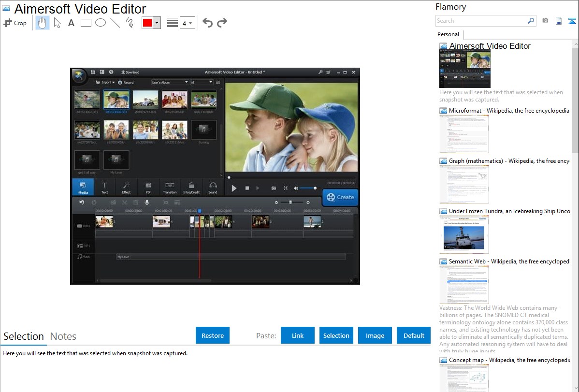The image size is (579, 392).
Task: Click the camera snapshot icon
Action: tap(545, 21)
